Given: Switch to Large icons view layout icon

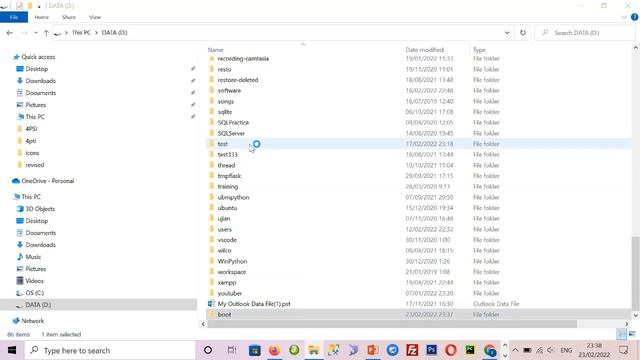Looking at the screenshot, I should 632,334.
